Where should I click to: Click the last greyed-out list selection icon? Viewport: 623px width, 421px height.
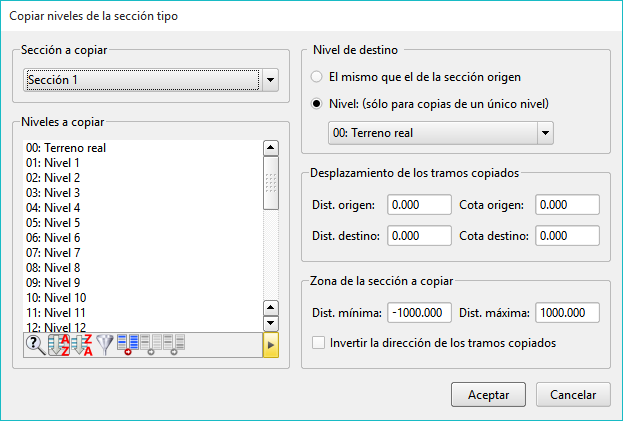pyautogui.click(x=174, y=345)
